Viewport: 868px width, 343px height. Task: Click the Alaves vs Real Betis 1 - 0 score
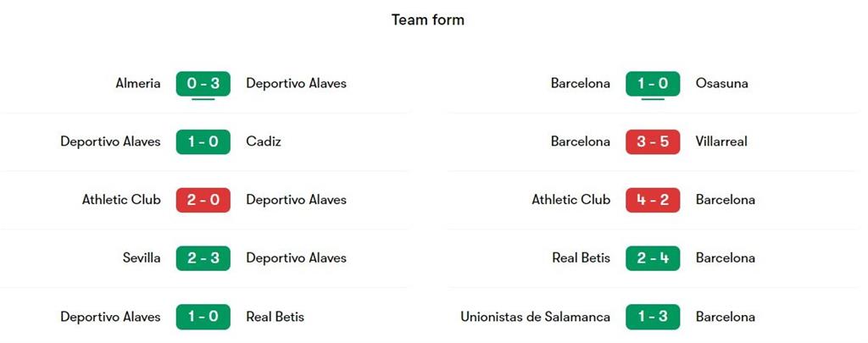[x=203, y=317]
